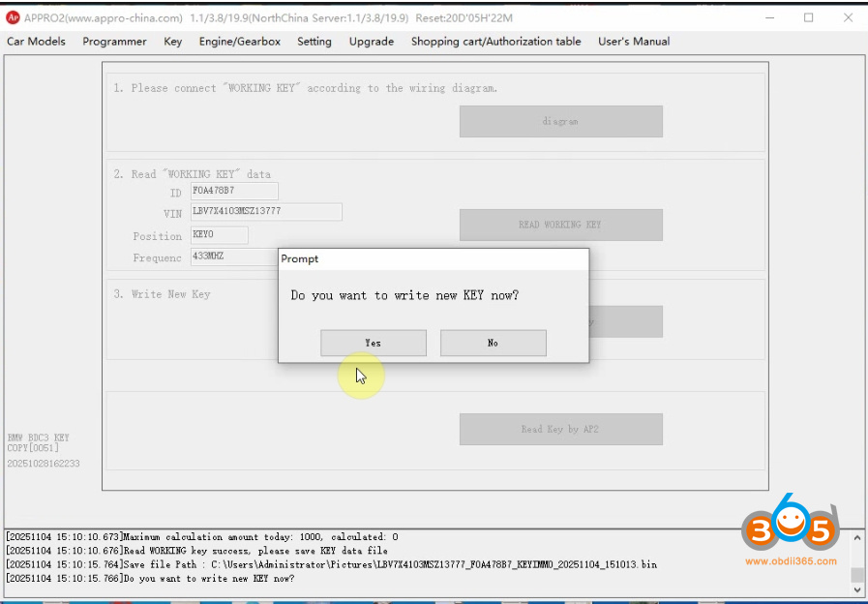Open the Upgrade menu
The width and height of the screenshot is (868, 604).
[x=371, y=42]
